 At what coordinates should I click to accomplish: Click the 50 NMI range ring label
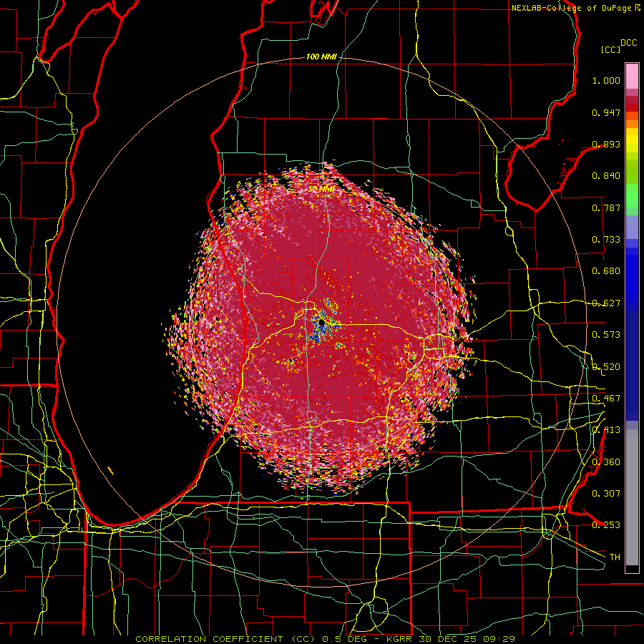[x=321, y=189]
